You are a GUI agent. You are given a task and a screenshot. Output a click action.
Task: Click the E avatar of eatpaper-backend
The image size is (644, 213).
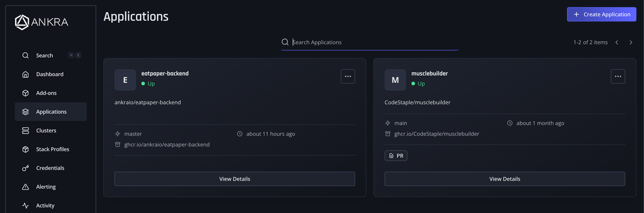[125, 80]
